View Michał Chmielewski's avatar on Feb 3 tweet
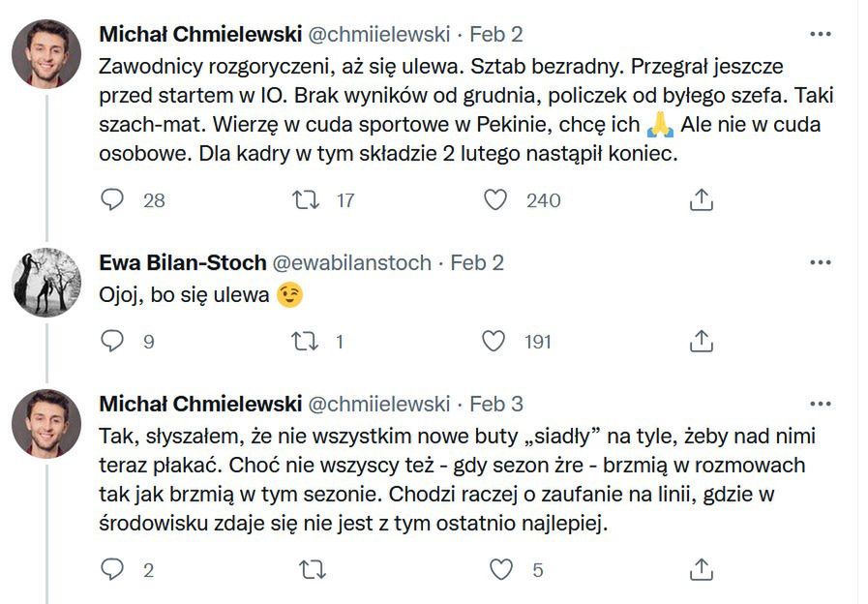 point(46,423)
